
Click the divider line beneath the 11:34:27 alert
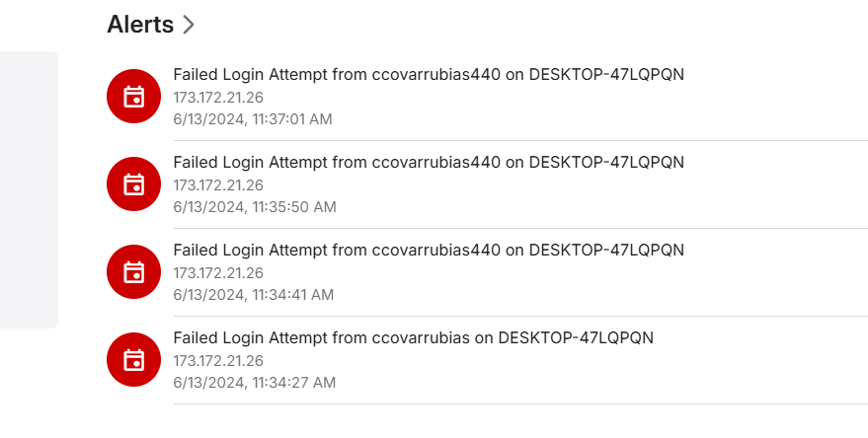point(520,403)
